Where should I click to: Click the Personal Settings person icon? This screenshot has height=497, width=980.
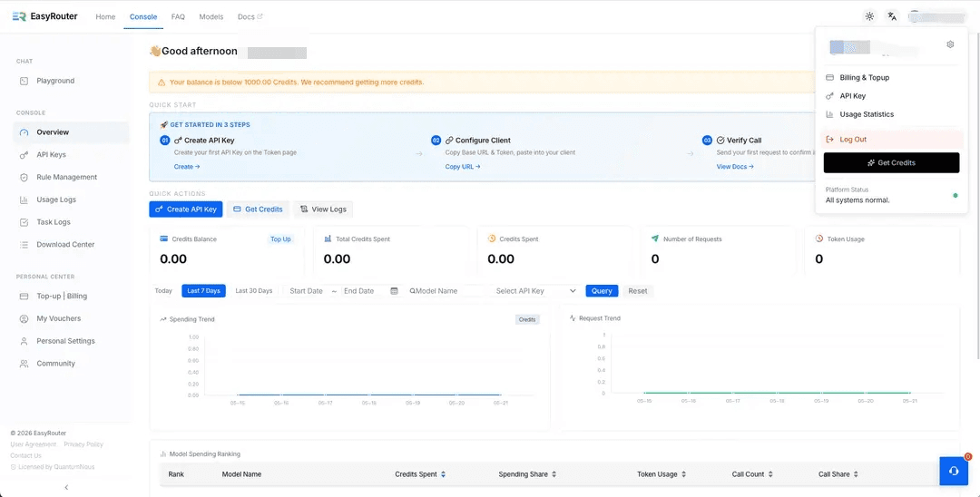pyautogui.click(x=24, y=341)
